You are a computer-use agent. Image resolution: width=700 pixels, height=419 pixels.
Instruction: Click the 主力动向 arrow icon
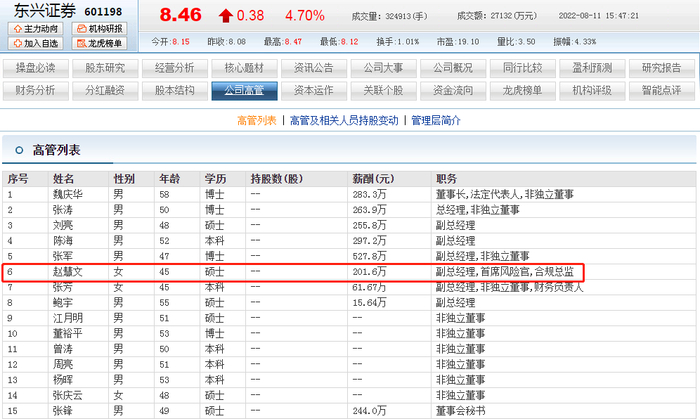[x=17, y=29]
